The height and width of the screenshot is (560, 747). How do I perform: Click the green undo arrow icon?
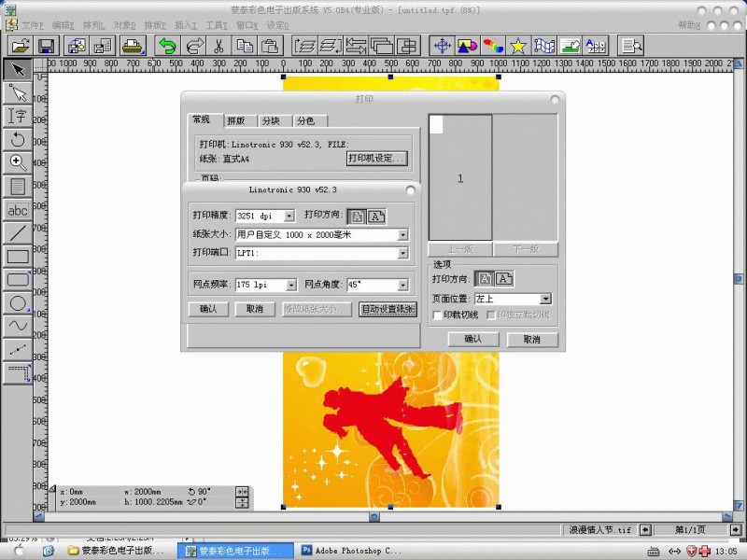click(167, 45)
